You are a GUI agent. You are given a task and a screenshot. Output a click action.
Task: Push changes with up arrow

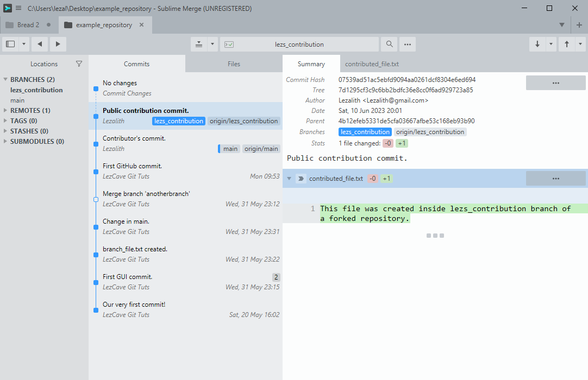[x=567, y=44]
